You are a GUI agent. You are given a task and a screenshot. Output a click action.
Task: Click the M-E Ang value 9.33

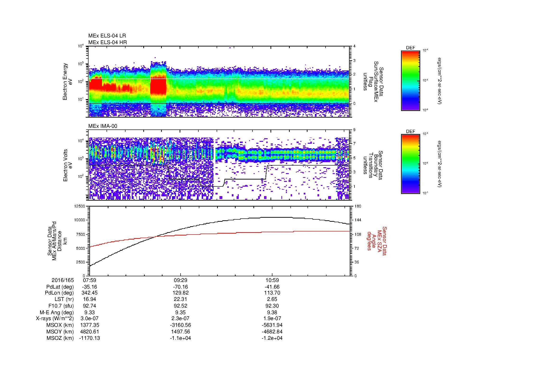point(89,312)
